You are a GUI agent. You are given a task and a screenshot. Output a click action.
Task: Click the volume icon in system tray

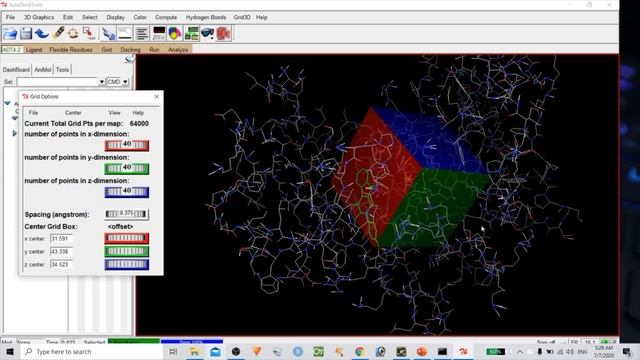[570, 351]
